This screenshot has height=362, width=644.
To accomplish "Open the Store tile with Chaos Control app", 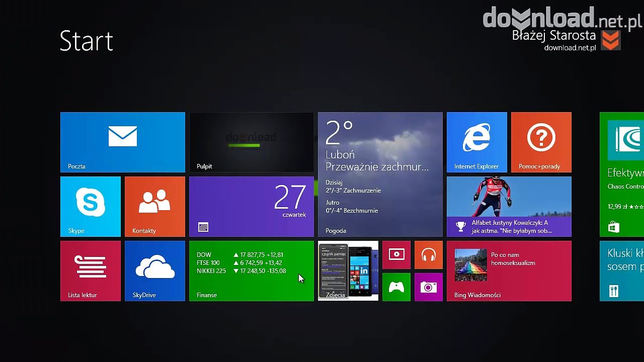I will click(x=622, y=174).
